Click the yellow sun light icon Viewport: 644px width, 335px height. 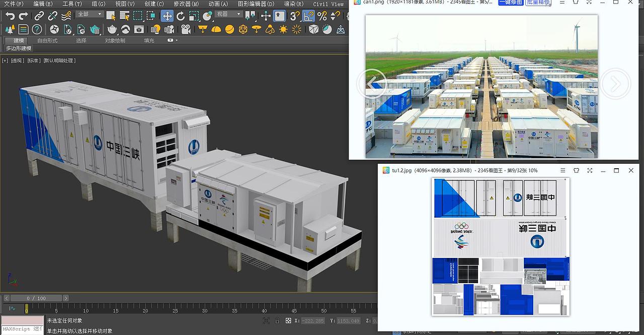pyautogui.click(x=283, y=29)
